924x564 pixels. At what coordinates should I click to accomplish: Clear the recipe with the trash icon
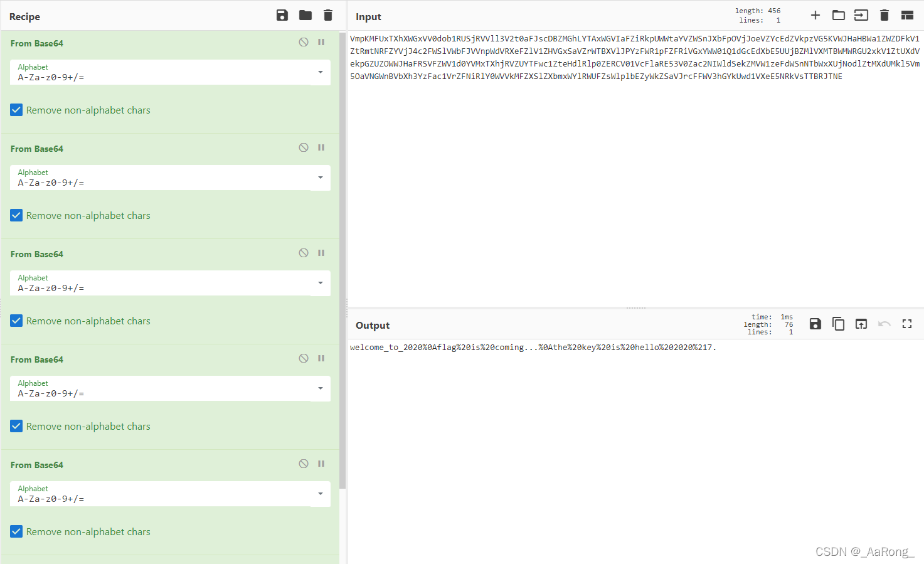point(328,15)
